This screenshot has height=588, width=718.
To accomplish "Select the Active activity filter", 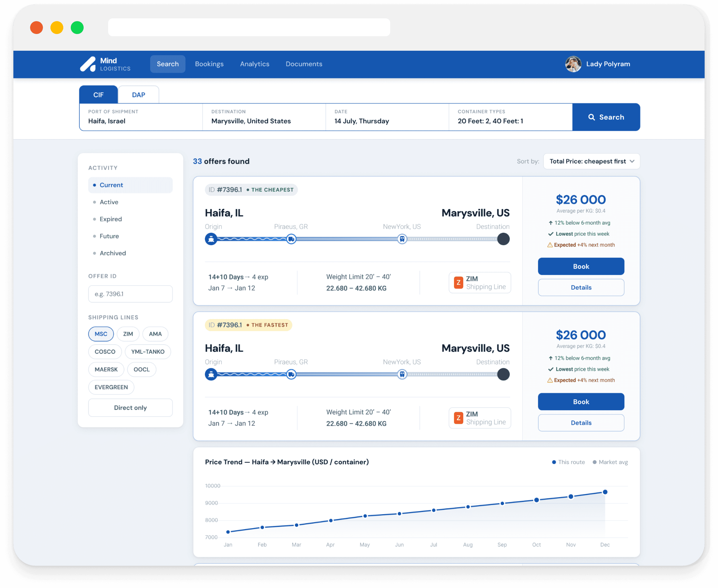I will pyautogui.click(x=109, y=202).
